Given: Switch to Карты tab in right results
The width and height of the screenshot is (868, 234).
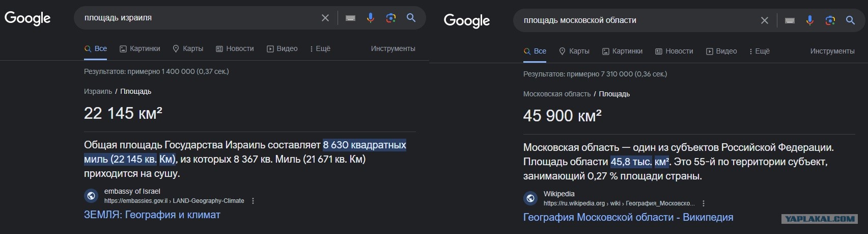Looking at the screenshot, I should coord(574,51).
